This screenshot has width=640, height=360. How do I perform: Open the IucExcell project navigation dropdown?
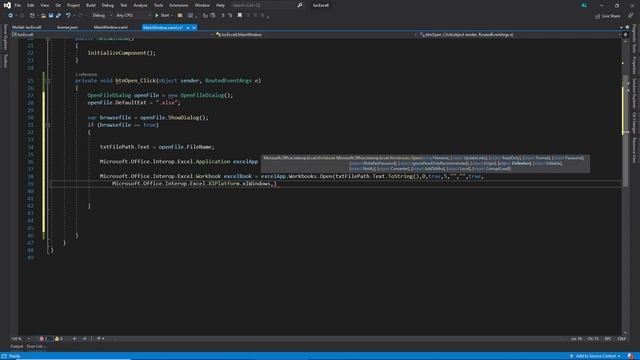[112, 35]
